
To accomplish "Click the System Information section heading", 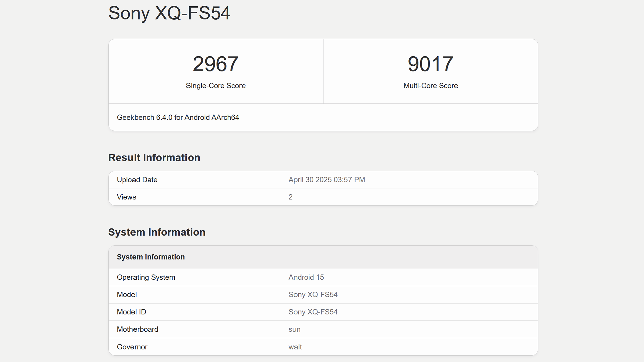I will click(x=157, y=232).
